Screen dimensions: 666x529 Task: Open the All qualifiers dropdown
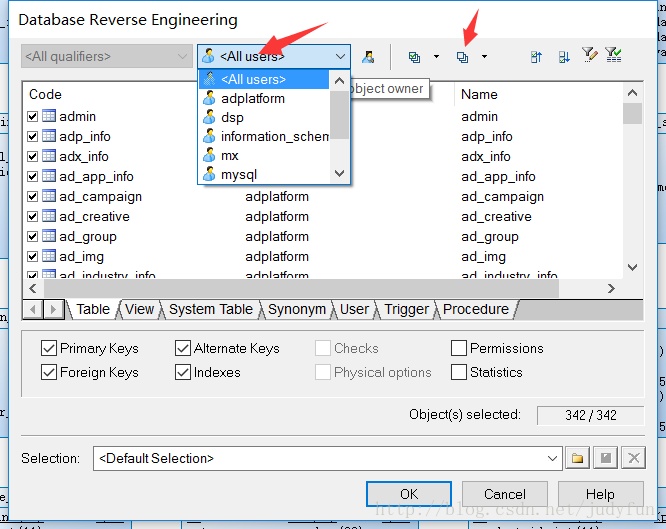107,56
